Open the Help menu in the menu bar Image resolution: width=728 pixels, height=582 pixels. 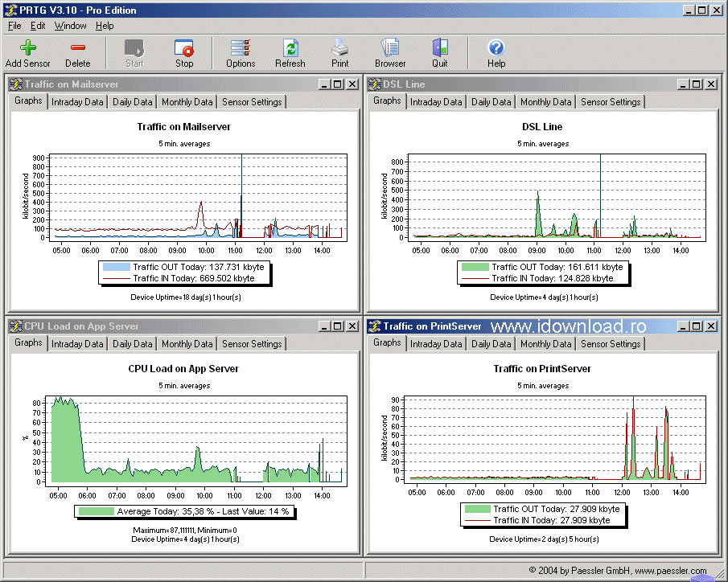click(105, 26)
